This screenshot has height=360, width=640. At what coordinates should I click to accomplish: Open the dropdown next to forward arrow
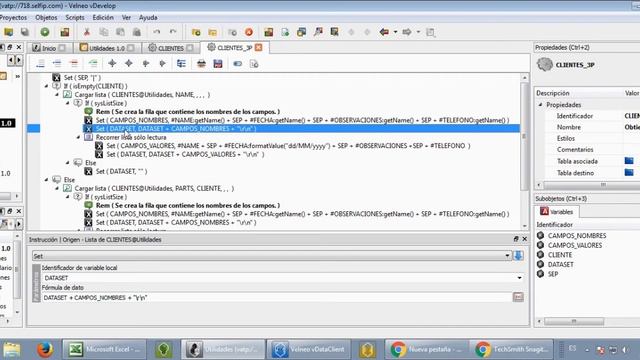click(418, 32)
